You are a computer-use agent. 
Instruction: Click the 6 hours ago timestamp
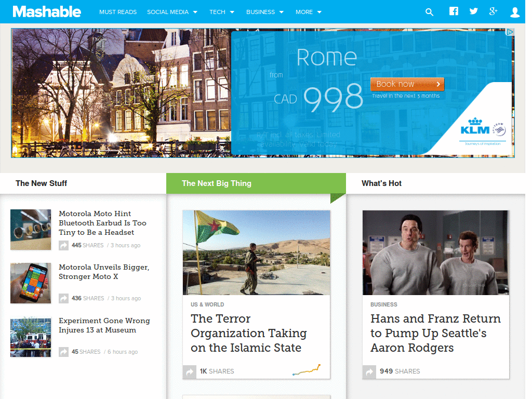pos(123,352)
